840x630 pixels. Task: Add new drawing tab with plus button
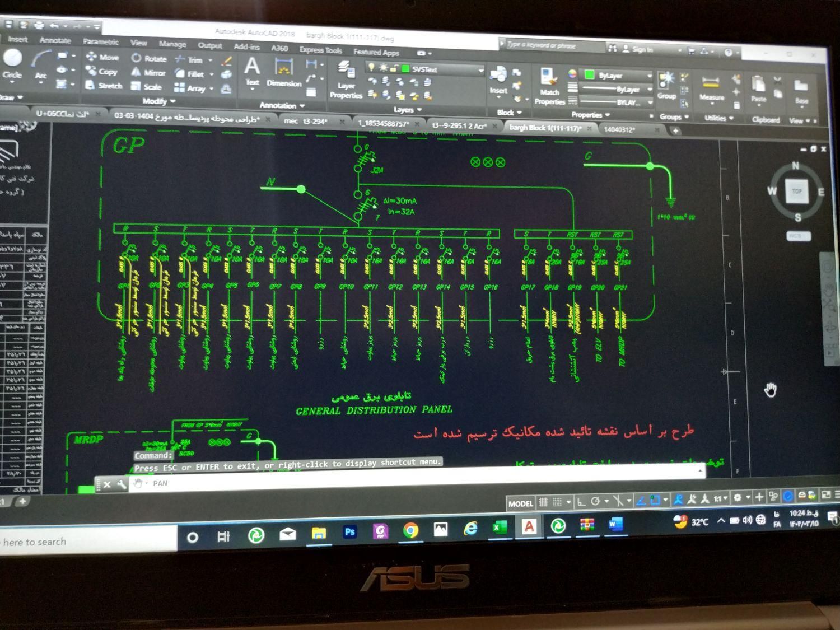click(x=676, y=130)
